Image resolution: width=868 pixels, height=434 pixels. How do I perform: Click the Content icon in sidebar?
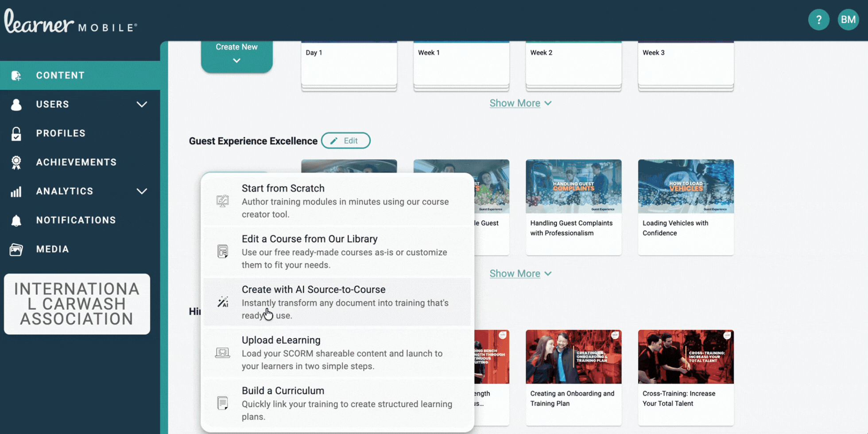point(16,75)
